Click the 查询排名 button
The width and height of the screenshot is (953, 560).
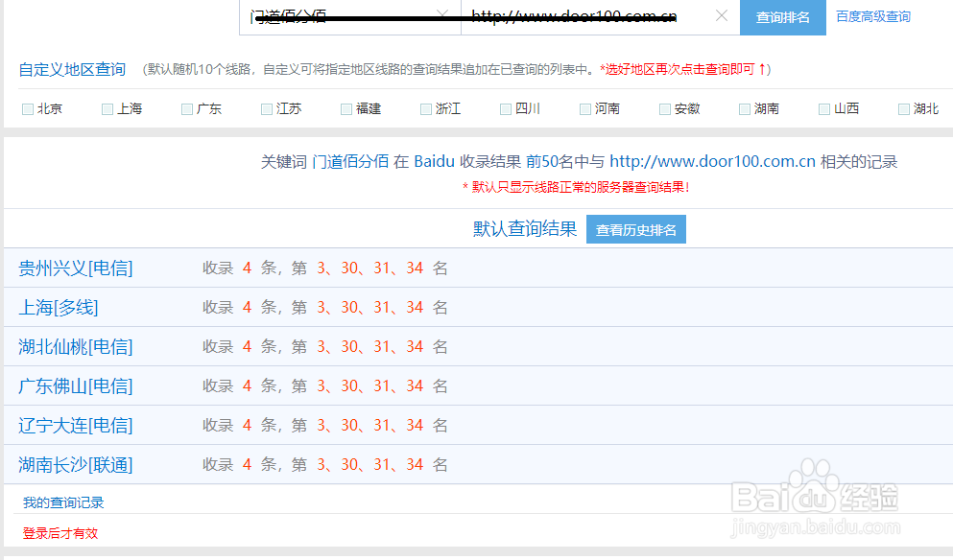pyautogui.click(x=783, y=17)
